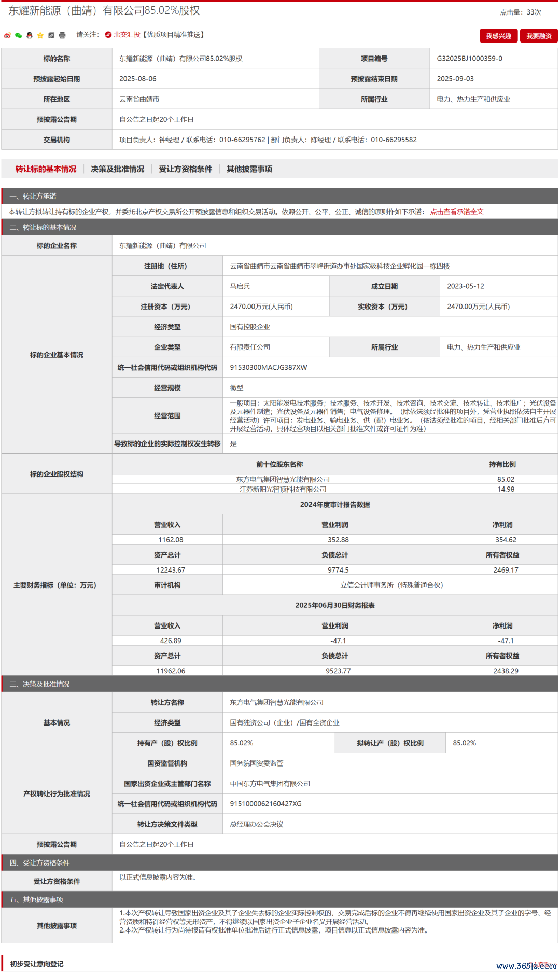This screenshot has width=560, height=974.
Task: Click the start date 2025-08-06
Action: click(x=138, y=79)
